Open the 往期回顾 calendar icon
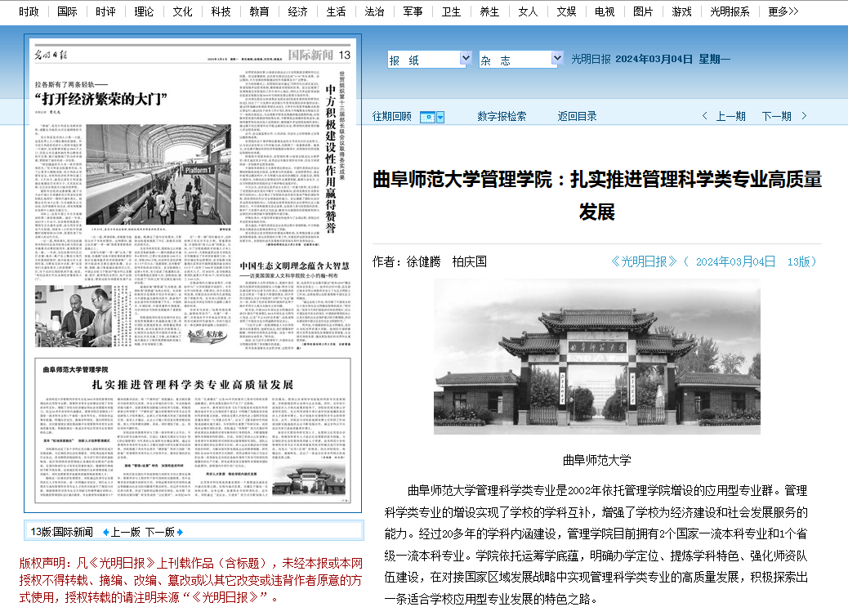 coord(431,117)
